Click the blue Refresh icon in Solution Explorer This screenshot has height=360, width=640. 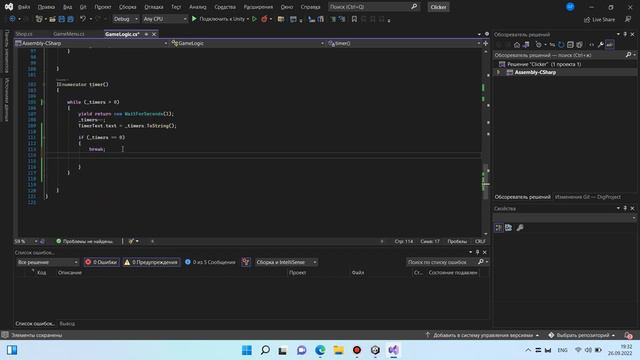tap(561, 45)
